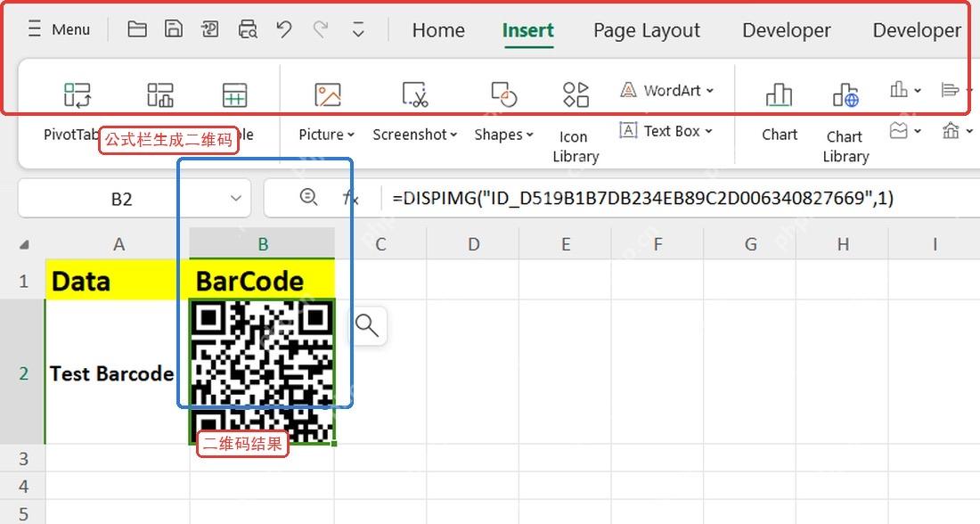Click the 'Data' header cell
The image size is (980, 524).
[x=118, y=280]
